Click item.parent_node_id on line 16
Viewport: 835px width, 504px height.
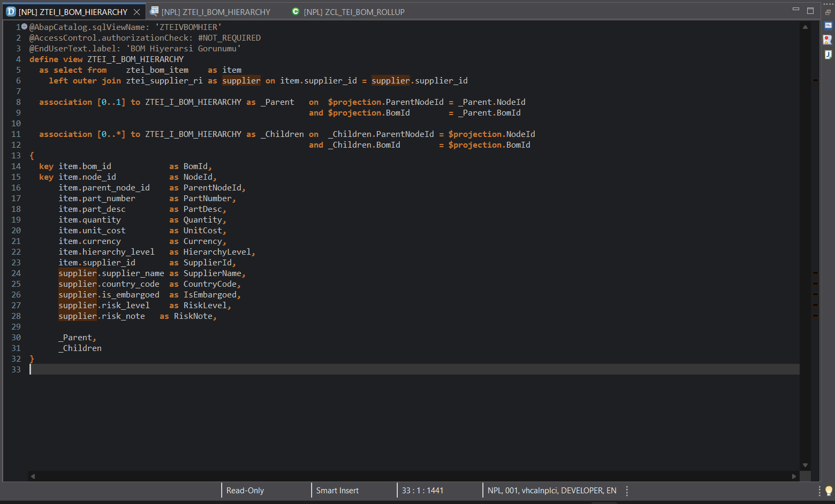click(x=104, y=188)
